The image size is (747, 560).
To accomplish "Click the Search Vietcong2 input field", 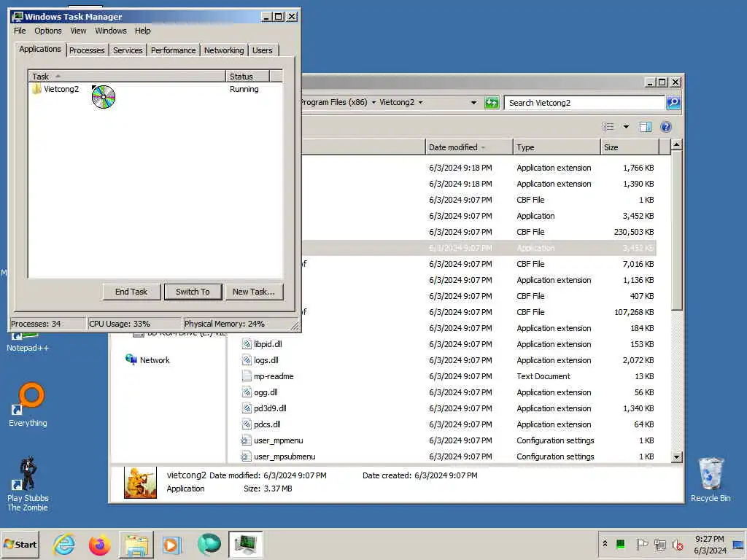I will pyautogui.click(x=584, y=103).
